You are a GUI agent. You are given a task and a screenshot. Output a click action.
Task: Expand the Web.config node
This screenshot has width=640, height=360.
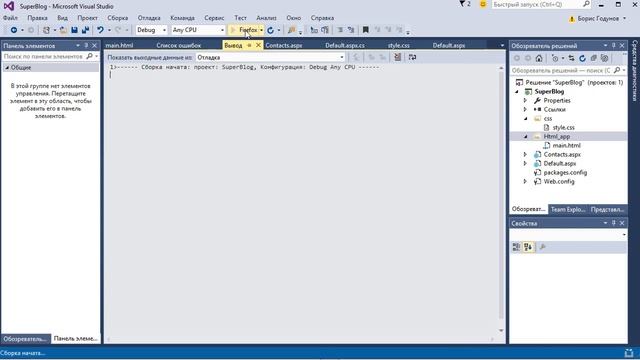[x=525, y=181]
